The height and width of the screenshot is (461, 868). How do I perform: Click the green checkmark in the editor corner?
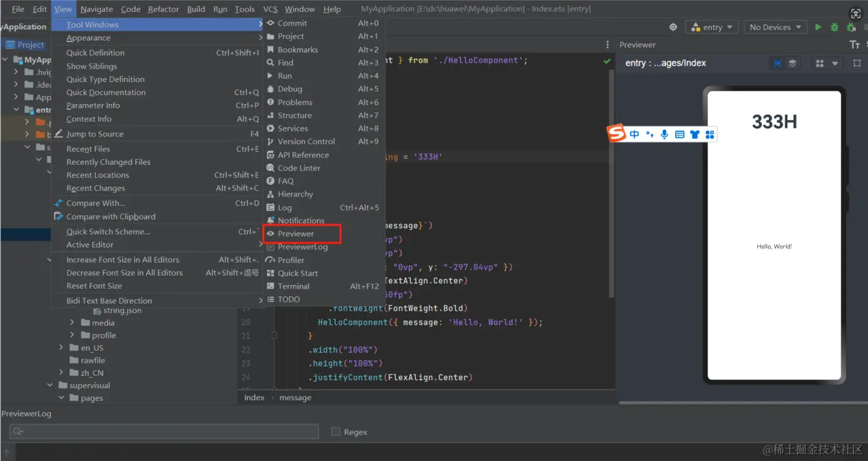(x=606, y=61)
